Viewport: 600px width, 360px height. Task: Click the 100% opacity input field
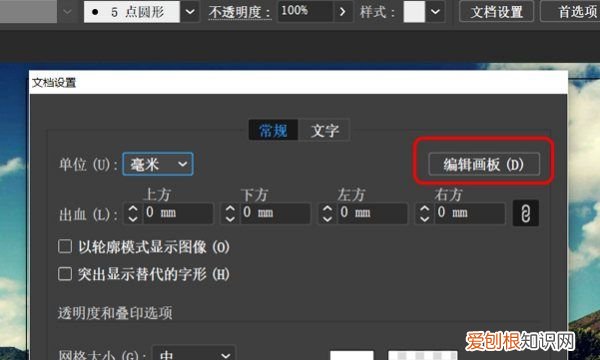pyautogui.click(x=305, y=11)
